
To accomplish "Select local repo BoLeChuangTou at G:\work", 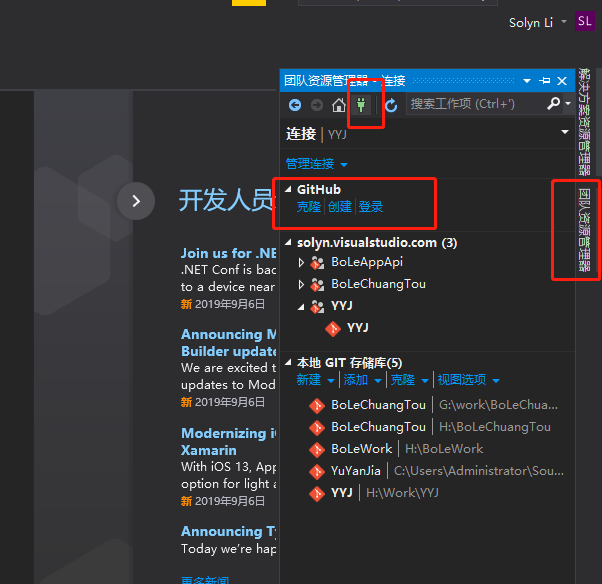I will [434, 405].
